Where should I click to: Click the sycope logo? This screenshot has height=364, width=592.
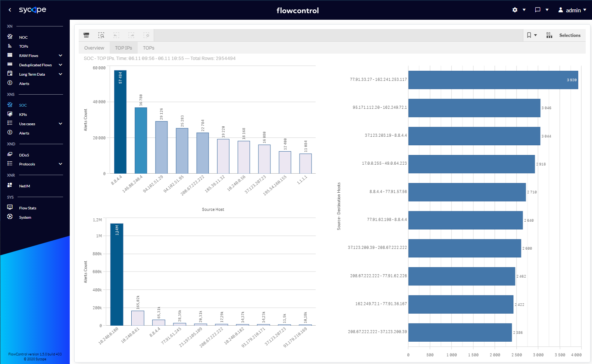tap(33, 10)
